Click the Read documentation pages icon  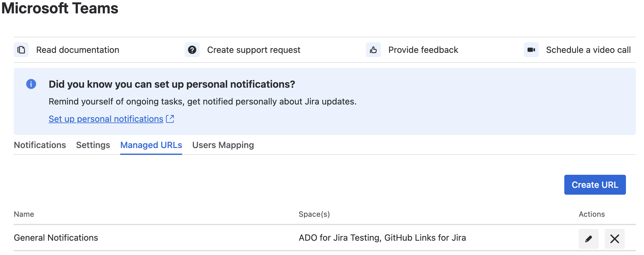click(21, 50)
